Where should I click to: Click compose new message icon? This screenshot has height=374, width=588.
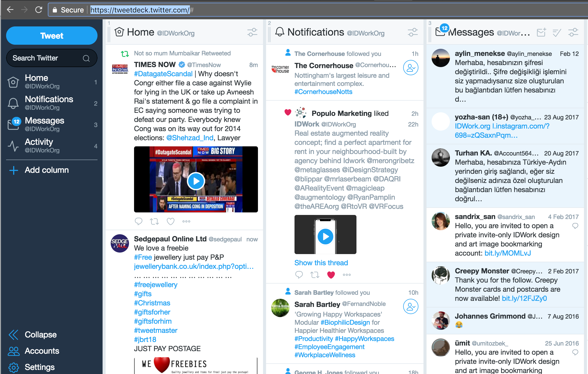point(542,33)
